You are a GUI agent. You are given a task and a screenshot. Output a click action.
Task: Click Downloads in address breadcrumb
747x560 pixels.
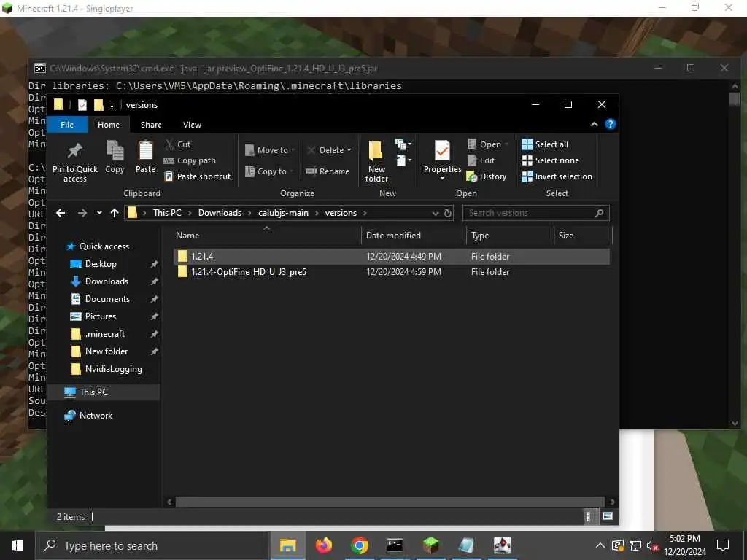pyautogui.click(x=220, y=213)
